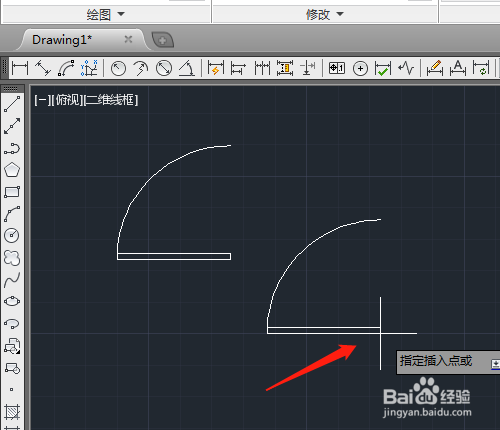Select the Insert Block tool
This screenshot has height=430, width=500.
point(12,346)
